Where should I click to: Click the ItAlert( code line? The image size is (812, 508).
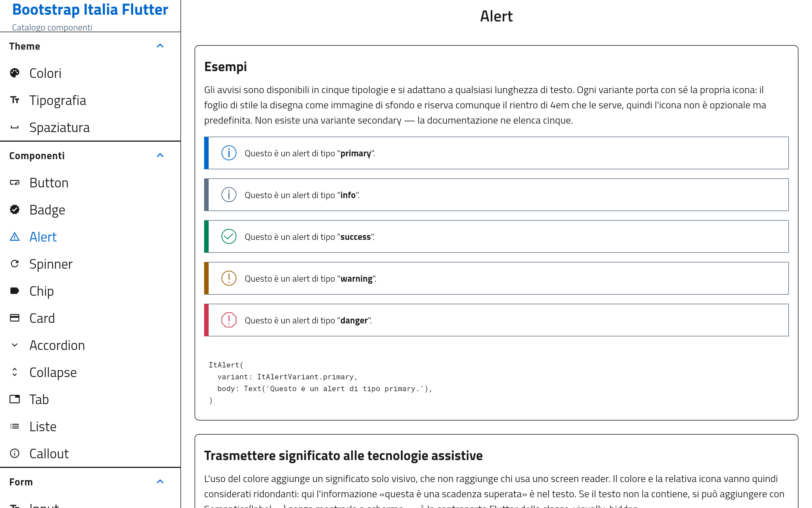[226, 365]
